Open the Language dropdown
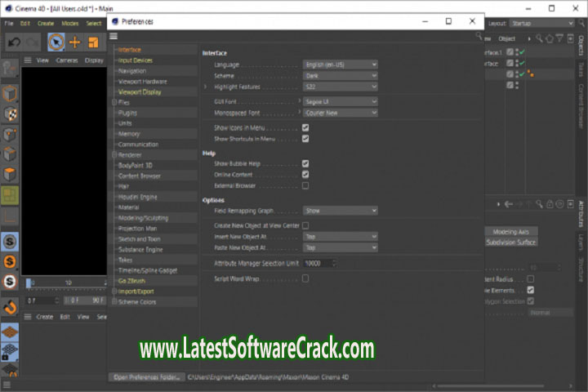The width and height of the screenshot is (588, 392). pos(340,65)
